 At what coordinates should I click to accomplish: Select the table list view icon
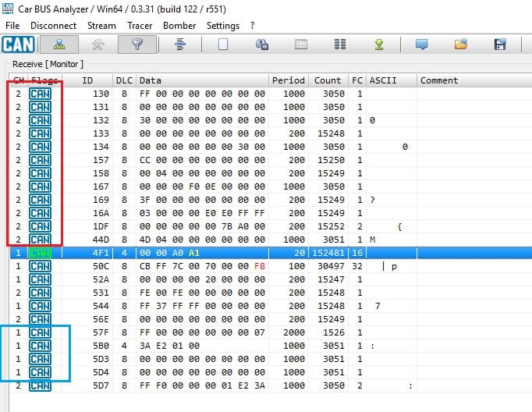(301, 44)
